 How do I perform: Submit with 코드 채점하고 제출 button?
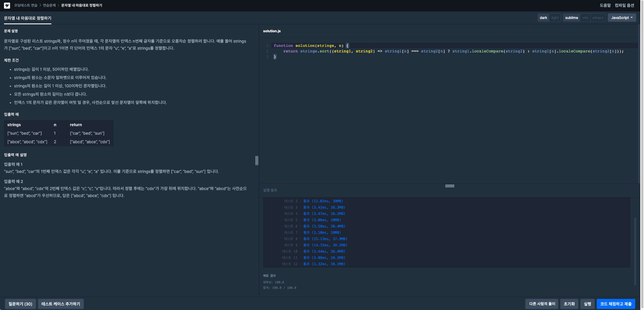coord(616,304)
